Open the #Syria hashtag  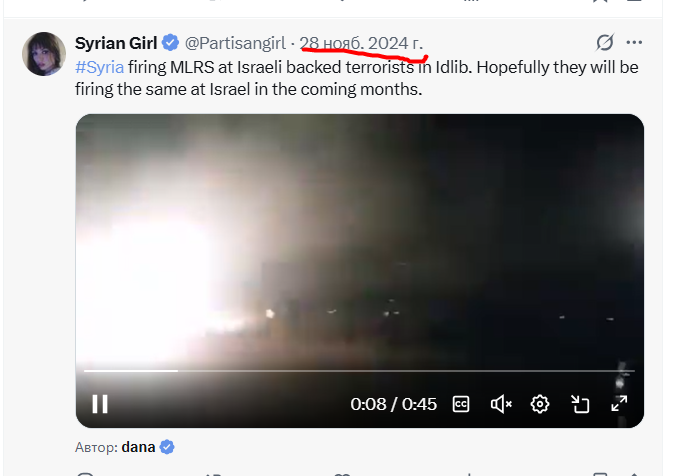coord(99,67)
